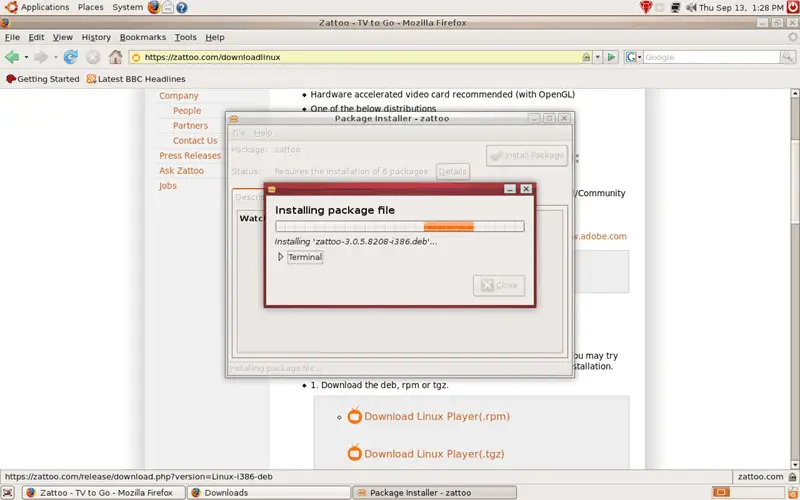Open the Bookmarks menu
The height and width of the screenshot is (500, 800).
tap(143, 37)
